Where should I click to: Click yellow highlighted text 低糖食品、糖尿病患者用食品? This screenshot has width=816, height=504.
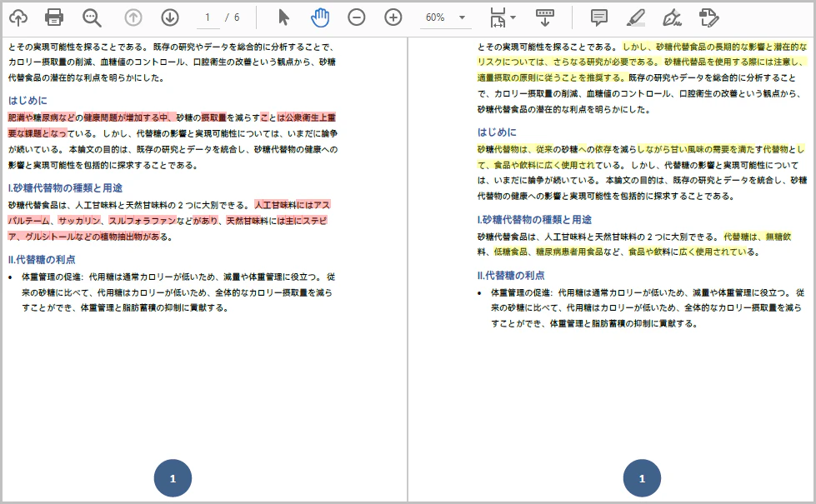(x=548, y=252)
